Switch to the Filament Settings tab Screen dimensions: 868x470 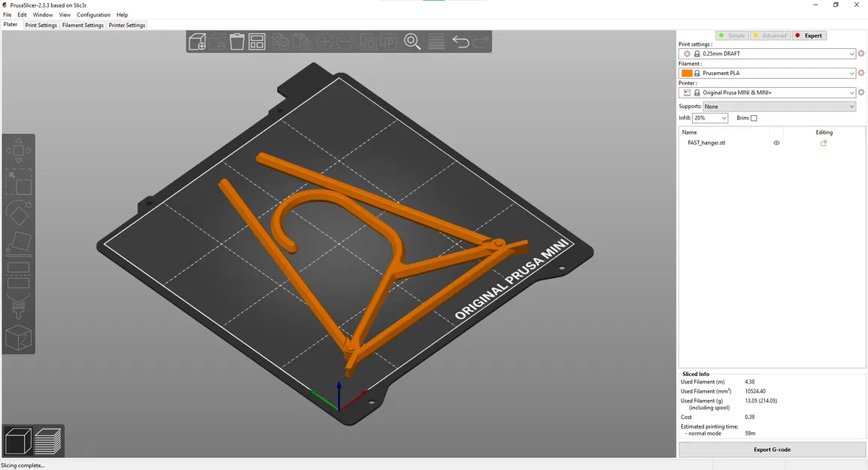(x=83, y=25)
